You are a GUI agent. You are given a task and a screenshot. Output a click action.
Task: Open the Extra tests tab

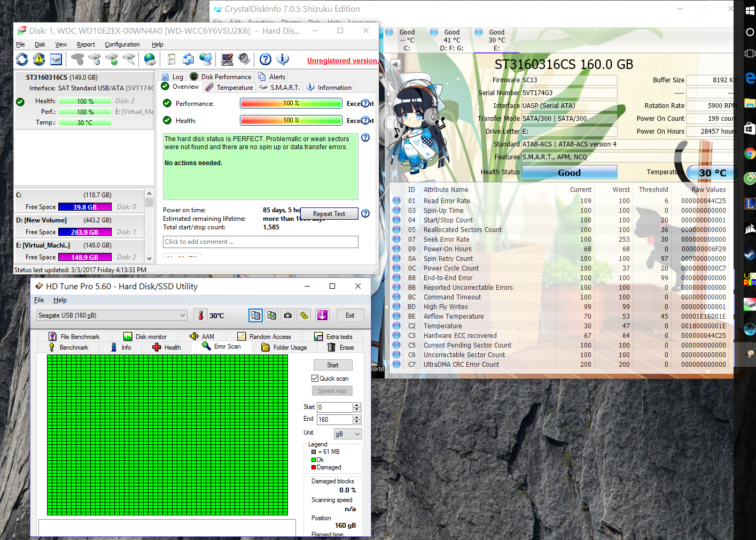pyautogui.click(x=333, y=336)
